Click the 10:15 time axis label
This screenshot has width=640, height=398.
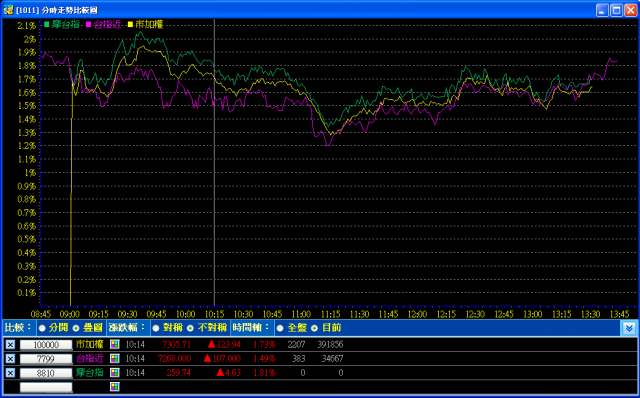(x=214, y=314)
